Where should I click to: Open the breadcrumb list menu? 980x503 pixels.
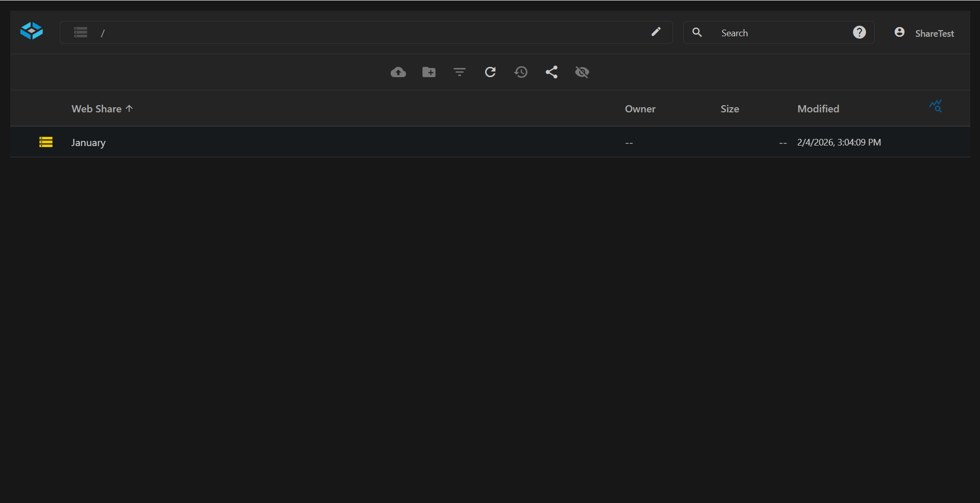(80, 32)
